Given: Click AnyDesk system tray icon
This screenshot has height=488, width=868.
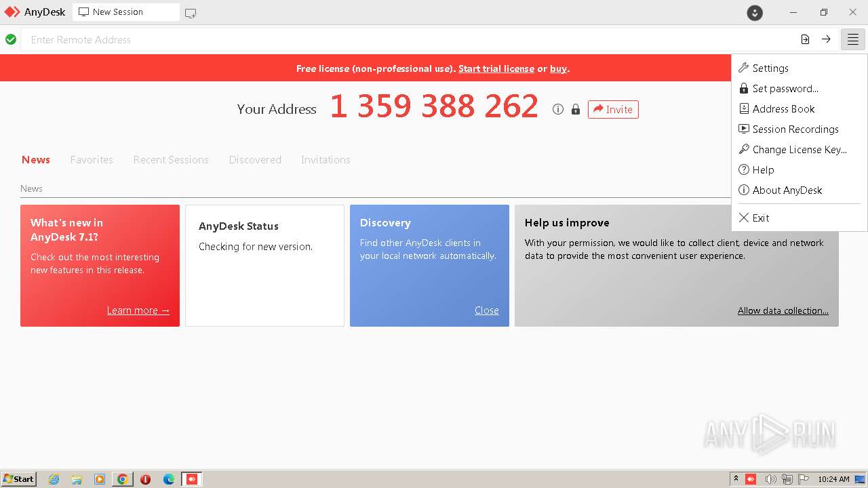Looking at the screenshot, I should point(751,479).
